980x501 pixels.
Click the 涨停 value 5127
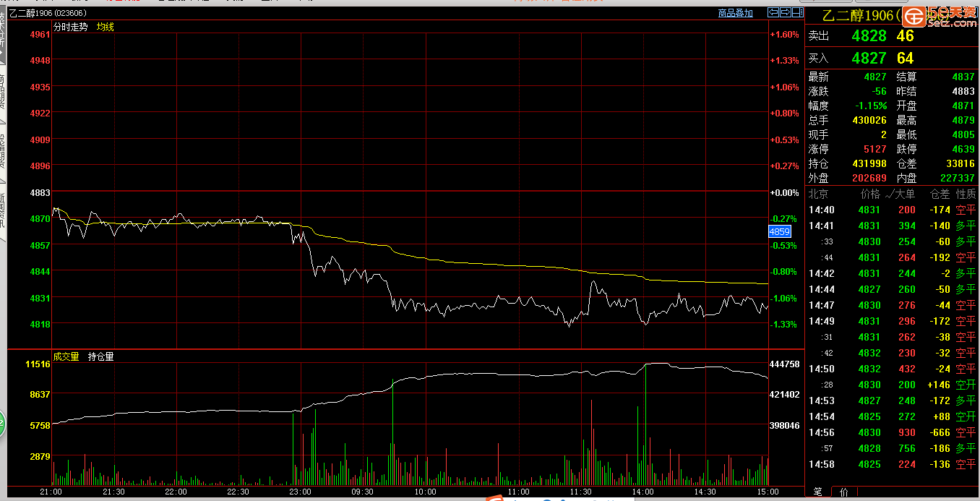875,149
